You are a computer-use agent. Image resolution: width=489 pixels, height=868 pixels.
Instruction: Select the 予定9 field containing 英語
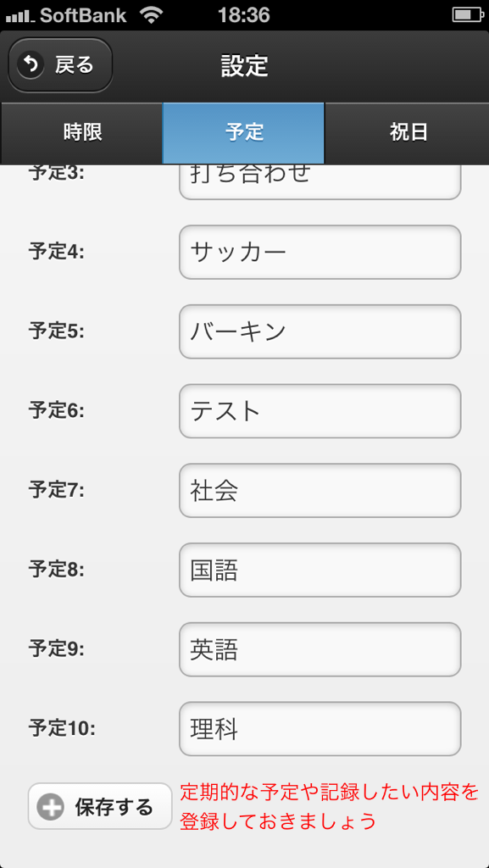(320, 649)
